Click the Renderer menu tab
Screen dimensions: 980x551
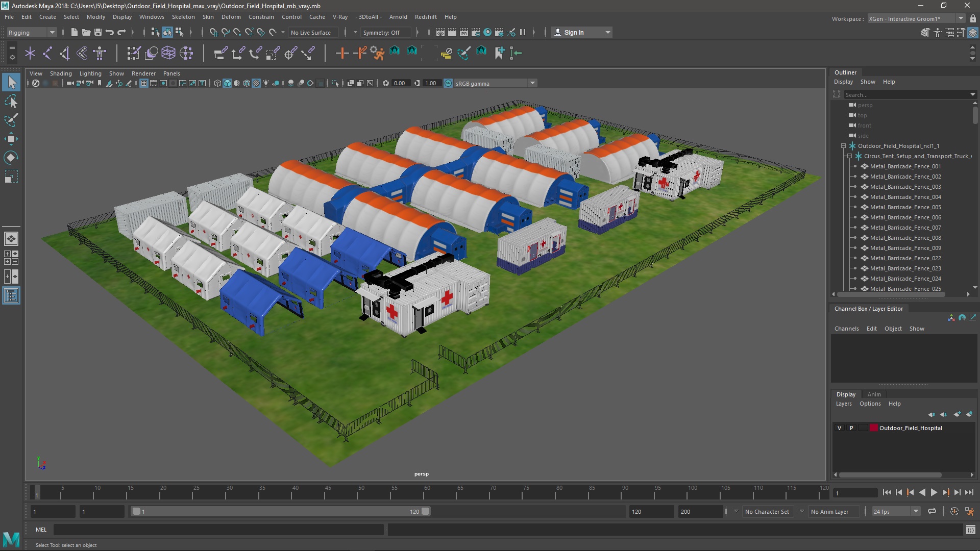(x=143, y=72)
